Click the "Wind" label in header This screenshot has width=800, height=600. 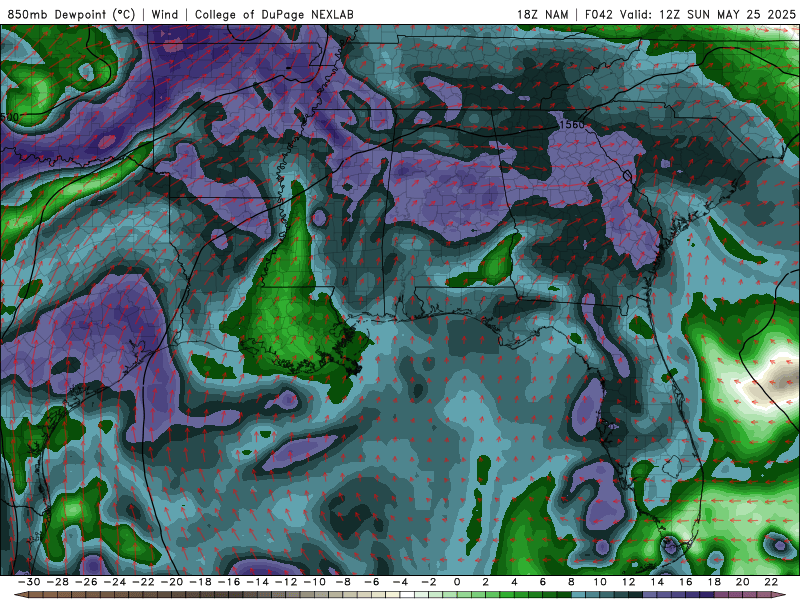[x=165, y=14]
